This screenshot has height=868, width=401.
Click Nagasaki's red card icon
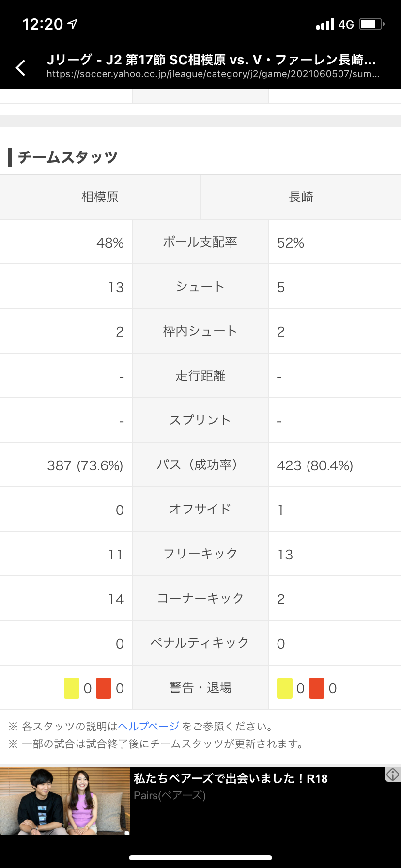tap(317, 688)
